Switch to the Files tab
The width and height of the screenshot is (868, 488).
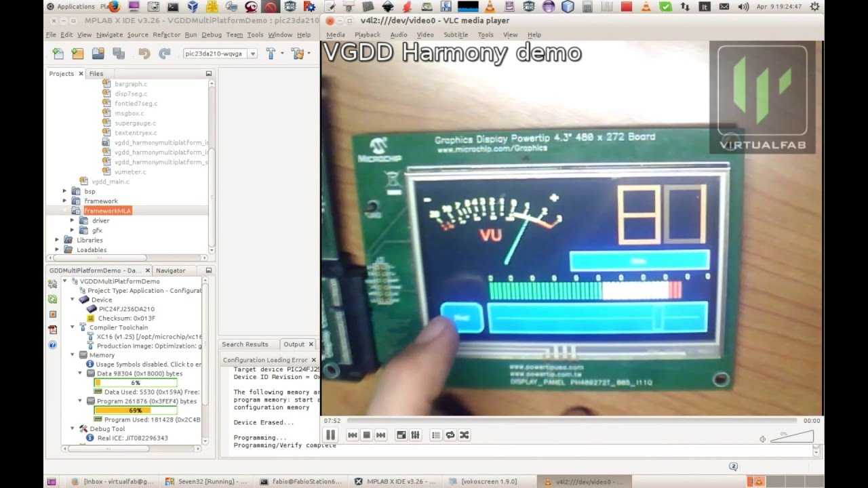pyautogui.click(x=96, y=74)
